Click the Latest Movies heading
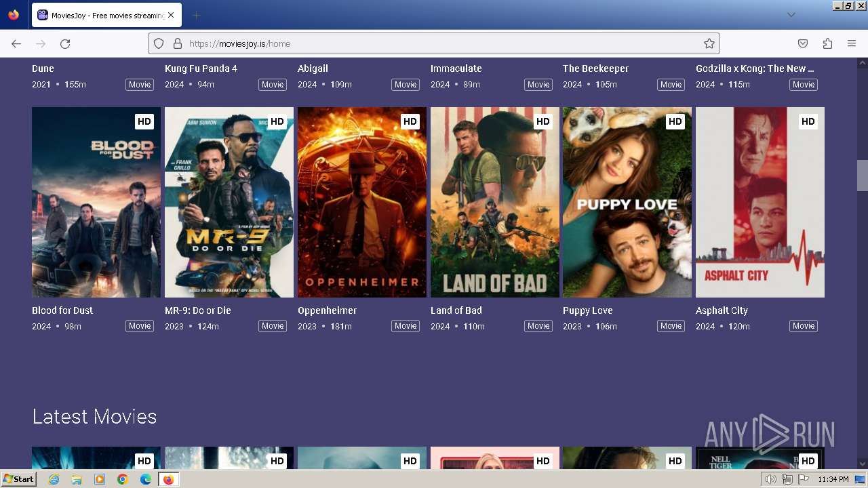The width and height of the screenshot is (868, 488). click(94, 416)
